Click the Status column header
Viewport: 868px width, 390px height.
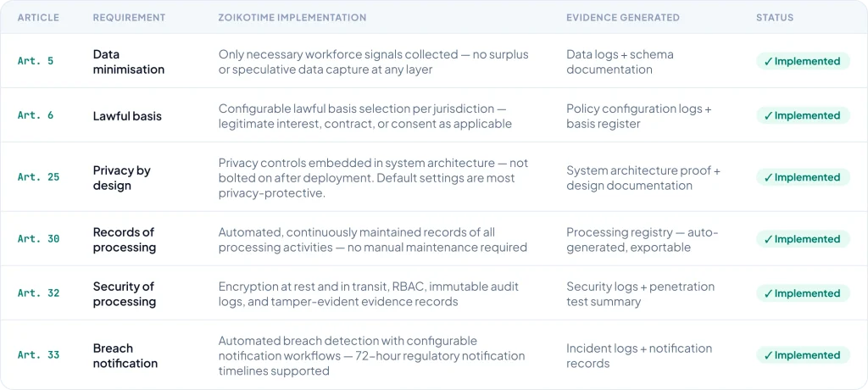(775, 18)
